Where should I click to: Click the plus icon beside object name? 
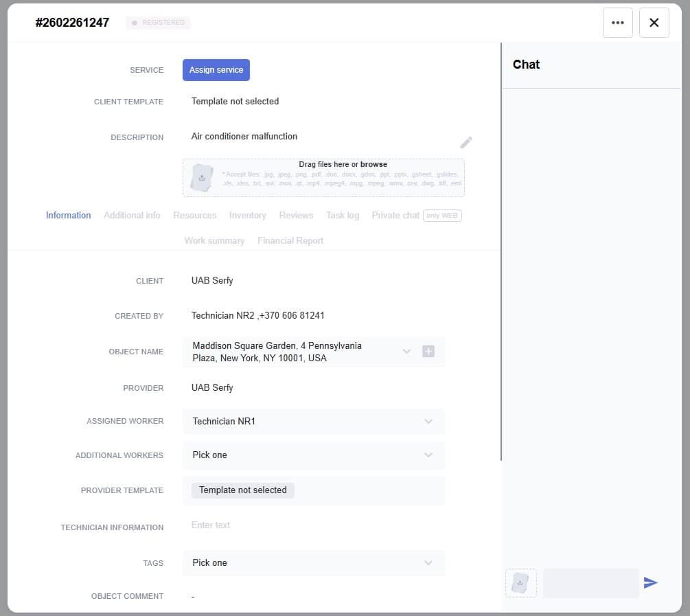(x=428, y=352)
